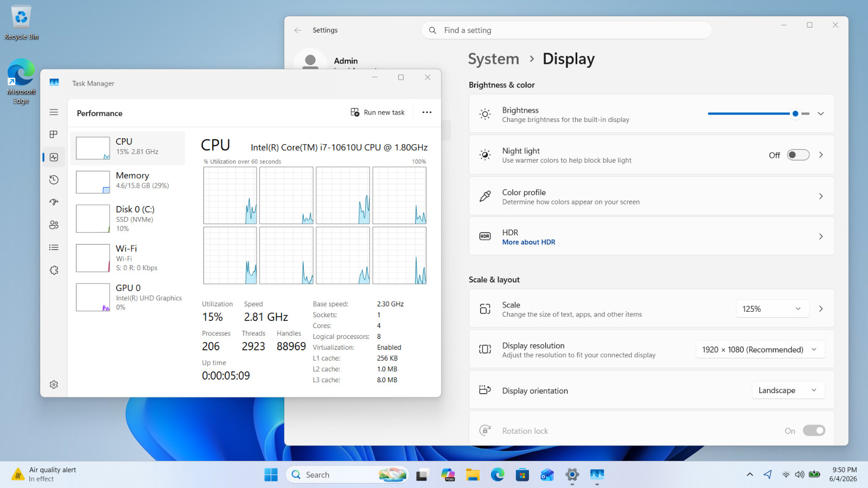Click Run new task in Task Manager
Screen dimensions: 868x488
378,112
